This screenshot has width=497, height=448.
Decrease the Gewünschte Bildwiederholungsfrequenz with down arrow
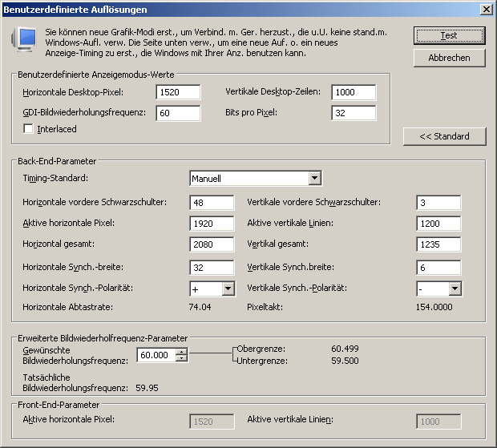(x=182, y=358)
